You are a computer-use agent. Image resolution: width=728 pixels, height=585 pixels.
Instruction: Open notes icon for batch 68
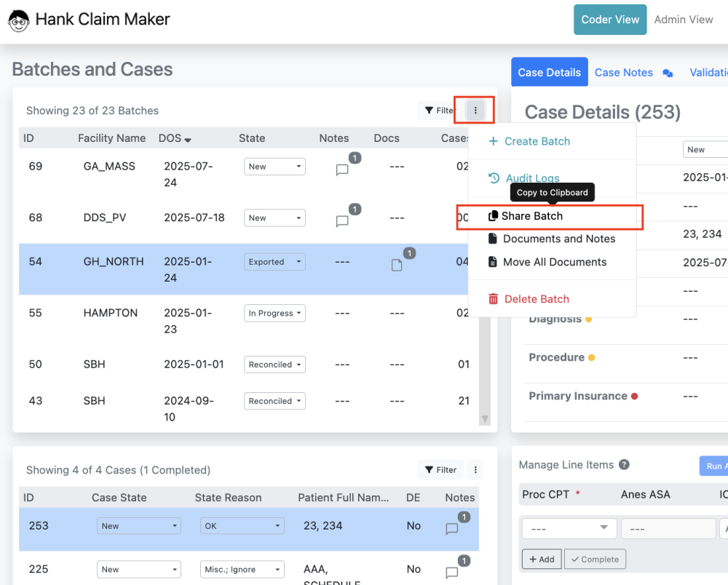click(x=342, y=220)
